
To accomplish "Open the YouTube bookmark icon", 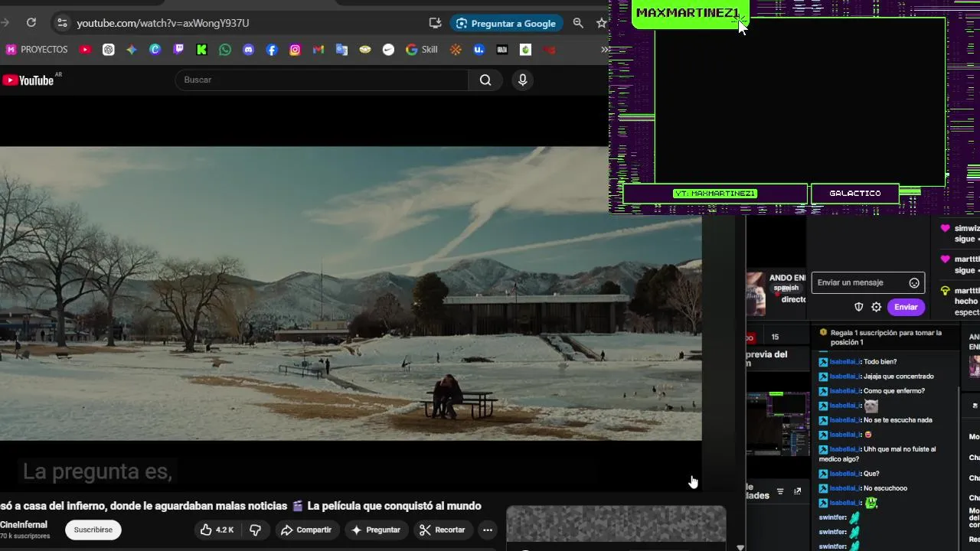I will pos(85,50).
